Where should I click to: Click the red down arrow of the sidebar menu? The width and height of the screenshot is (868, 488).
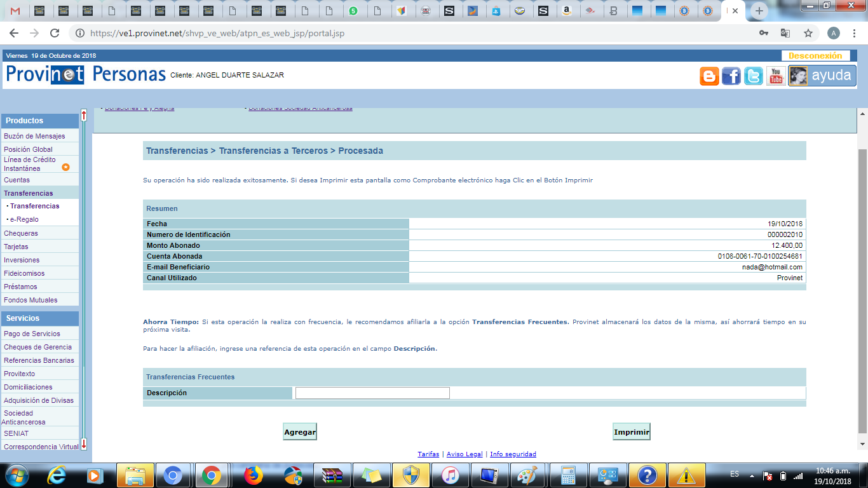pos(84,444)
